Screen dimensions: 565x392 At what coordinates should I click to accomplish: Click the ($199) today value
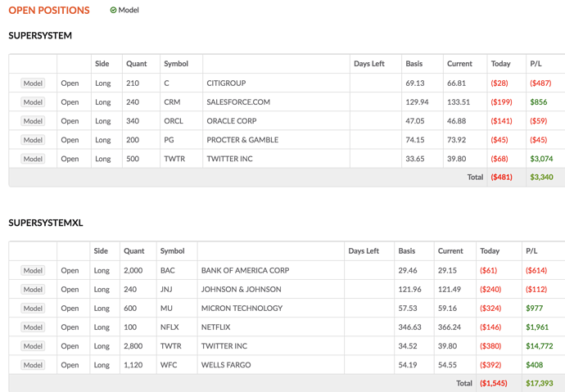point(501,102)
